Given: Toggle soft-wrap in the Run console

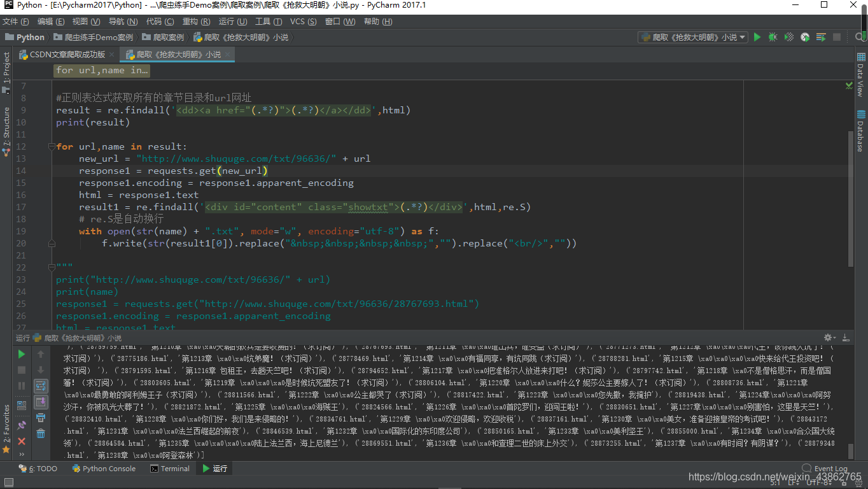Looking at the screenshot, I should tap(41, 386).
